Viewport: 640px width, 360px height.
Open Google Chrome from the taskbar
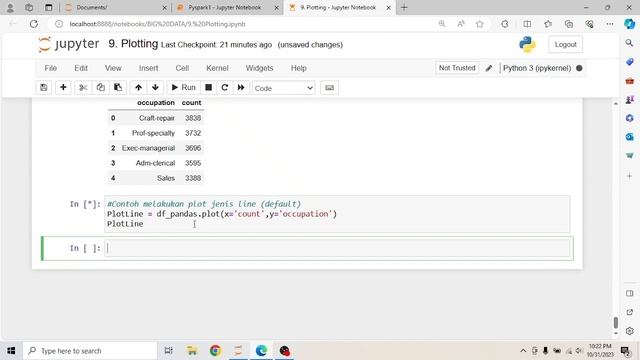click(215, 351)
